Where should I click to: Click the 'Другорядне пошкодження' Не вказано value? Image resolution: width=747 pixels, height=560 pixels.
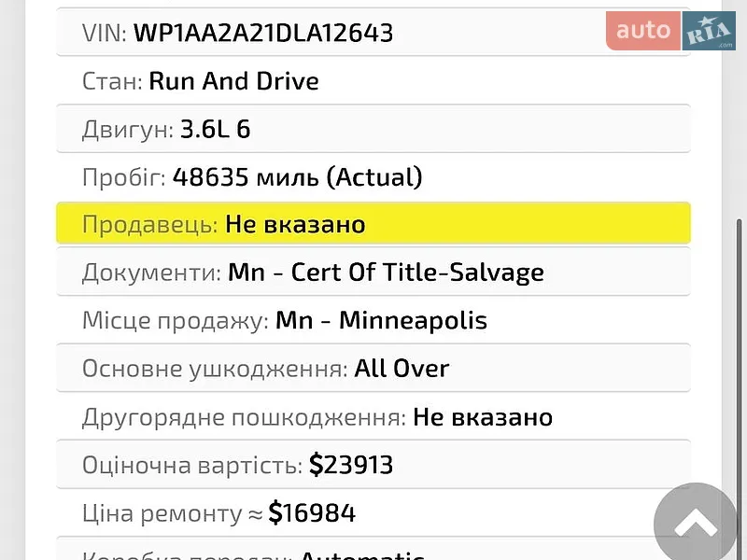point(483,417)
